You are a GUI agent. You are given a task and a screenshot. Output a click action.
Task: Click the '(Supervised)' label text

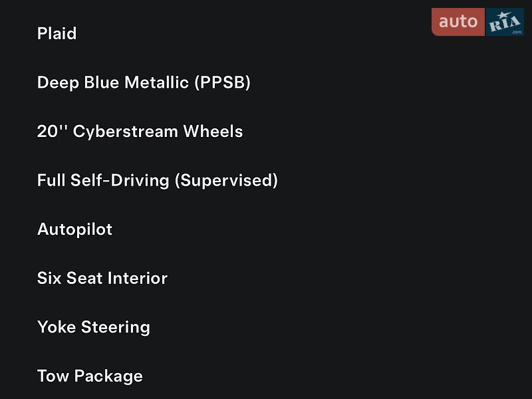pos(226,180)
